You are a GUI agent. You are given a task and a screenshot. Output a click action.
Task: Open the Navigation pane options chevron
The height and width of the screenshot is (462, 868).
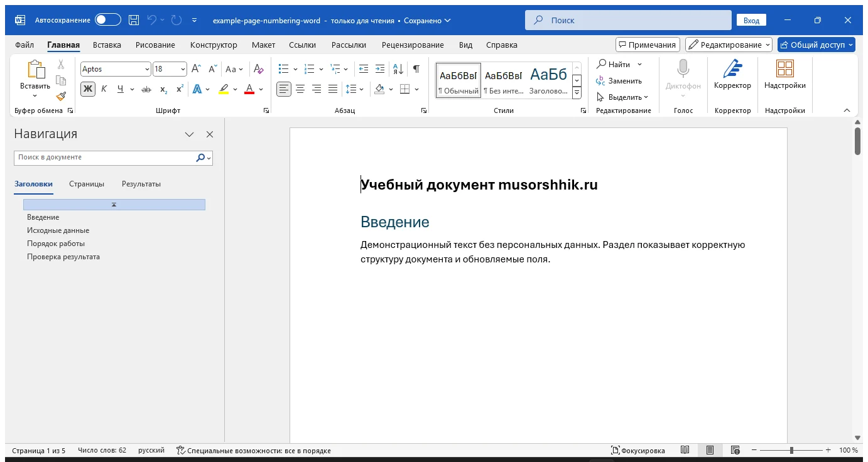click(189, 134)
